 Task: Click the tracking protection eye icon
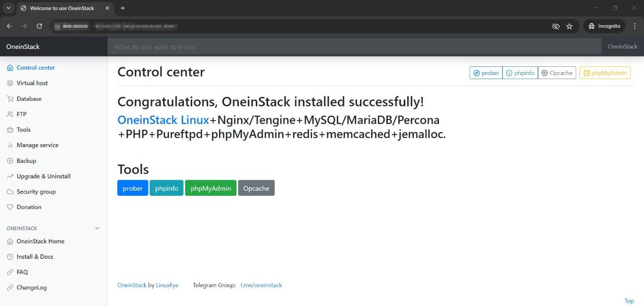tap(555, 26)
